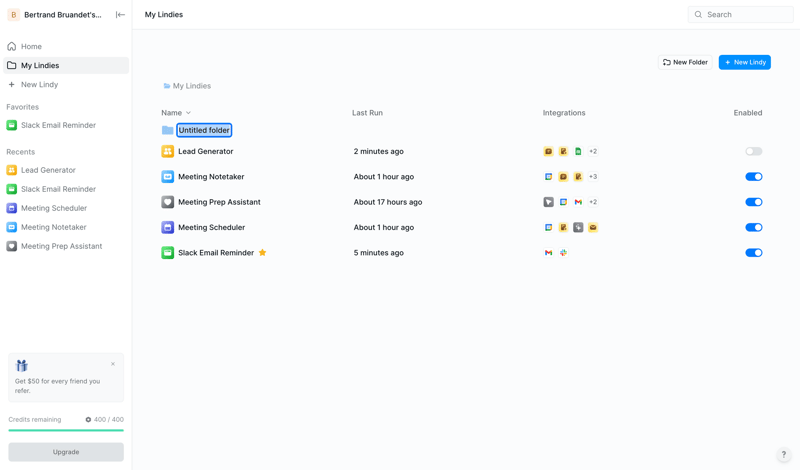Choose New Lindy in the sidebar
This screenshot has height=470, width=800.
click(66, 85)
